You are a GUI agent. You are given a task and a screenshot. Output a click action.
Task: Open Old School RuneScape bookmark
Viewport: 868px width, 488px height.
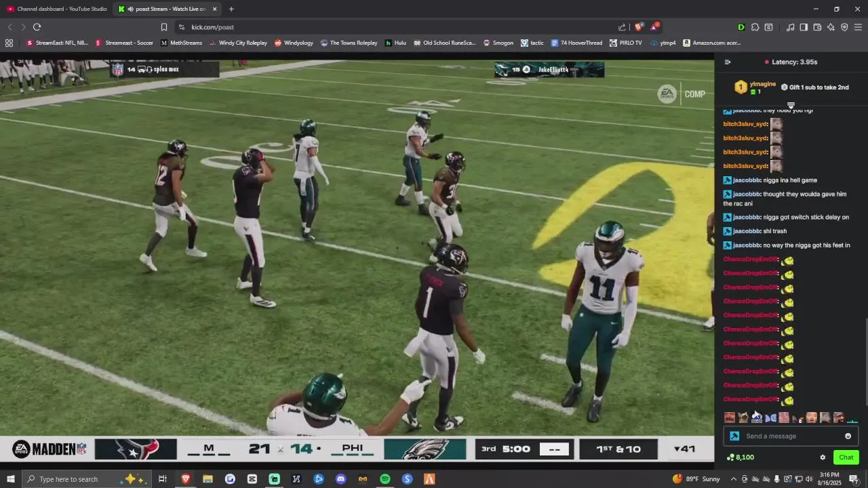pyautogui.click(x=444, y=43)
